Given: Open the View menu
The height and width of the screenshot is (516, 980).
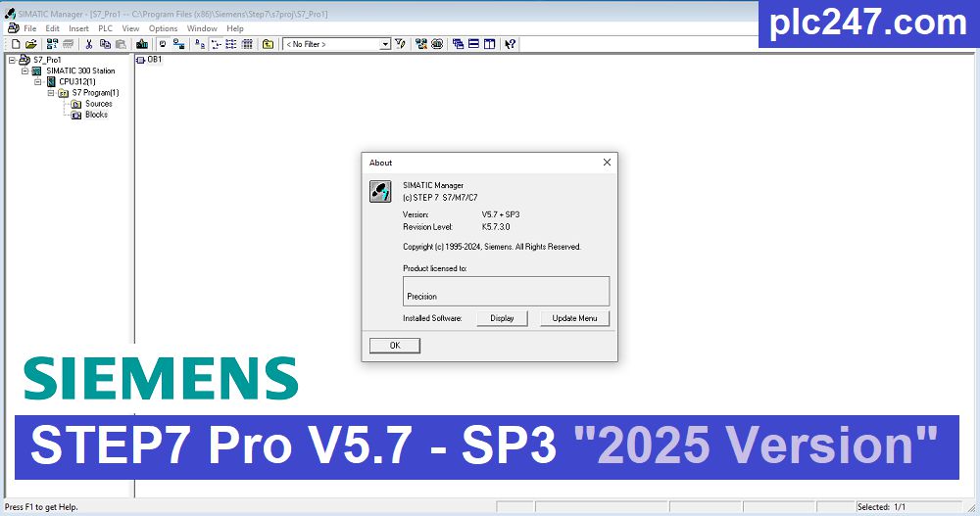Looking at the screenshot, I should coord(130,28).
